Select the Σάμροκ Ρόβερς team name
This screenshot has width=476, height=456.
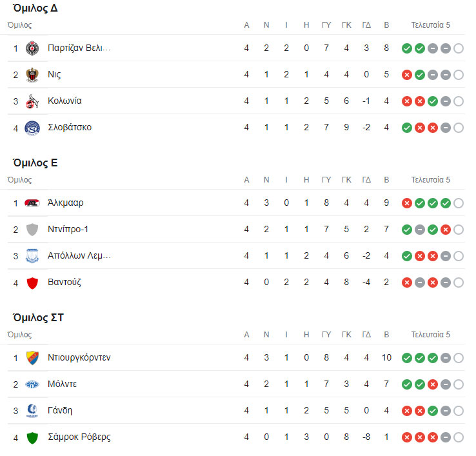click(79, 437)
